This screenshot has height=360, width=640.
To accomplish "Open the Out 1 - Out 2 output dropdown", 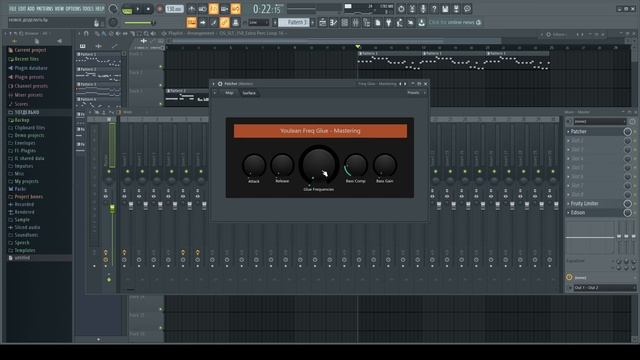I will (604, 288).
